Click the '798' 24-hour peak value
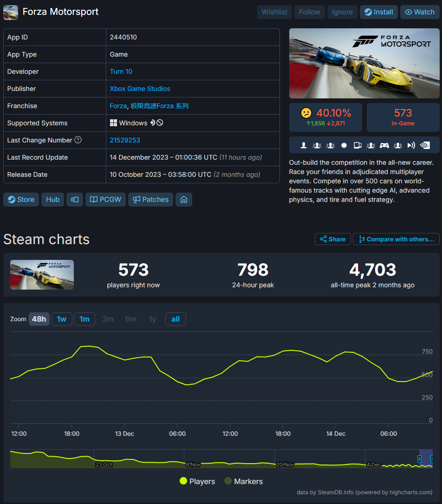Screen dimensions: 442x504 (x=253, y=270)
